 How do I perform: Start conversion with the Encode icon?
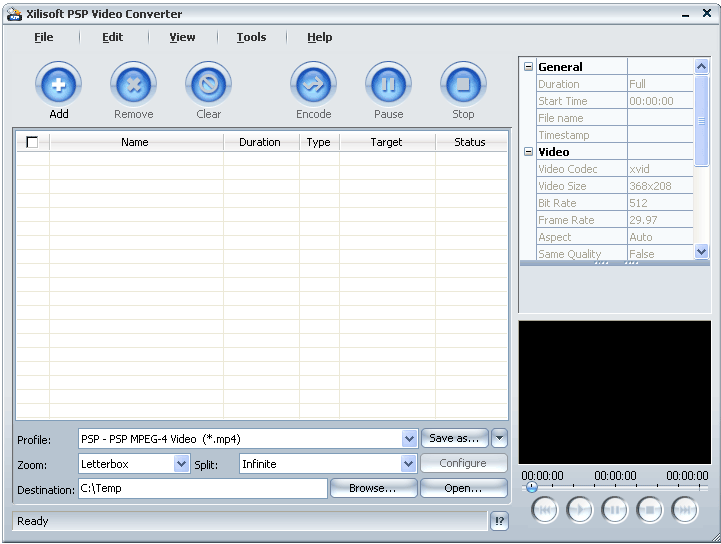click(x=314, y=85)
